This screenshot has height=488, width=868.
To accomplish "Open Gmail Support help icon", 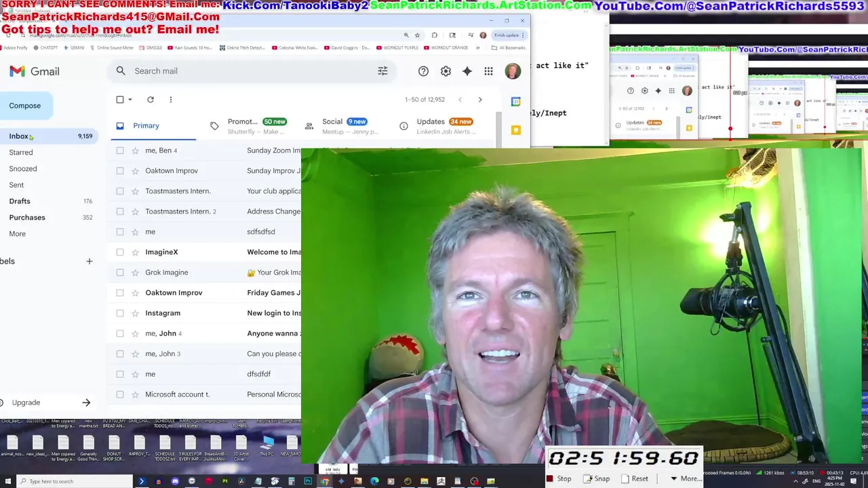I will coord(423,71).
